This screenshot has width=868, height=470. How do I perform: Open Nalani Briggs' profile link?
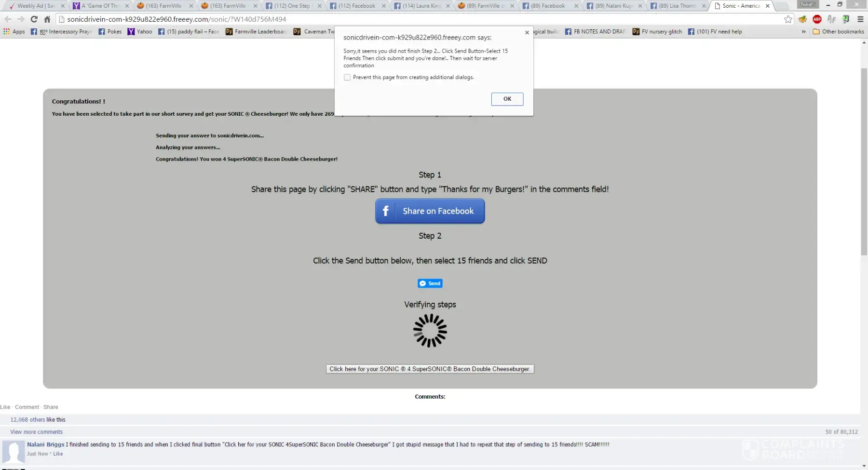[45, 444]
